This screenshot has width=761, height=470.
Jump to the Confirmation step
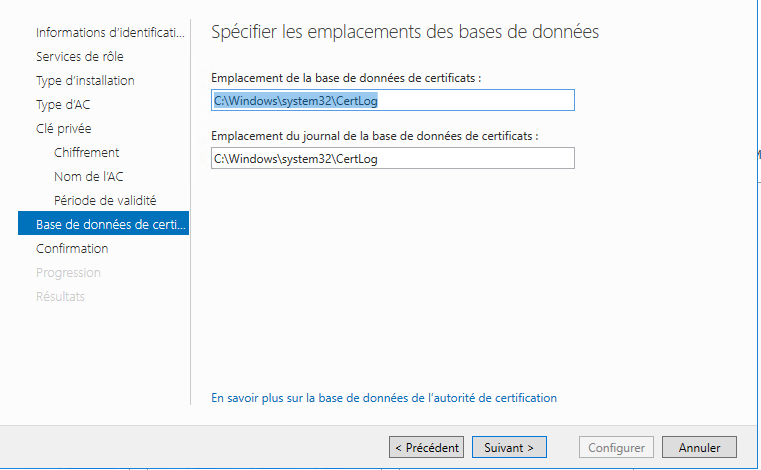tap(72, 249)
